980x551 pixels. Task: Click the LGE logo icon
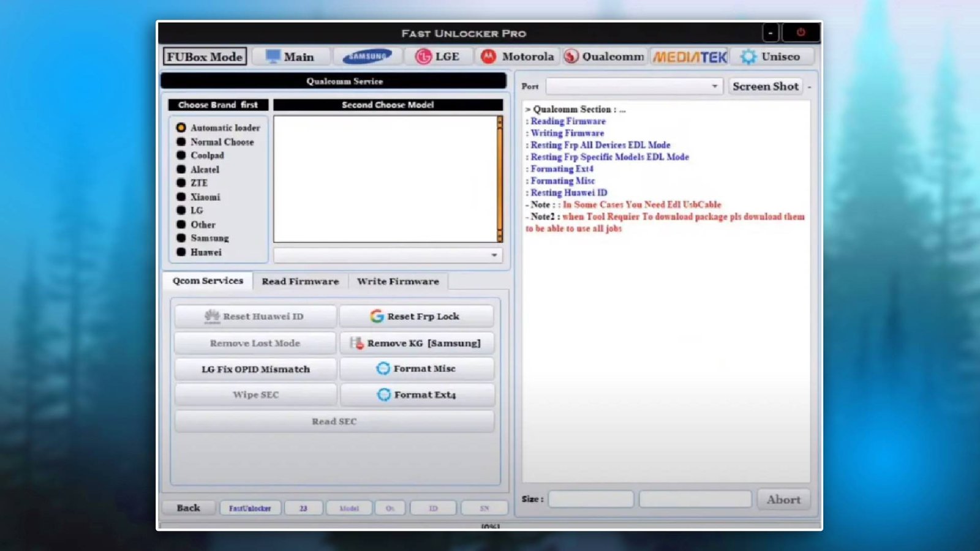(x=422, y=56)
